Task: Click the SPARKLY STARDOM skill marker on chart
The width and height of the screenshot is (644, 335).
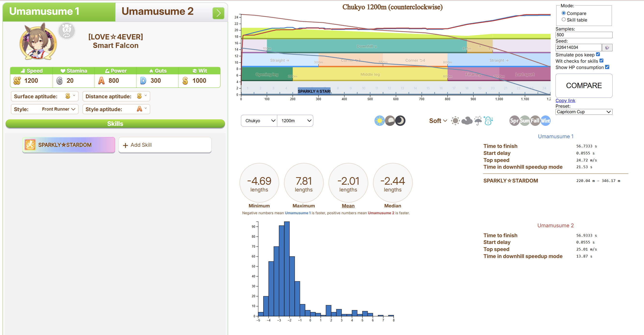Action: tap(314, 91)
